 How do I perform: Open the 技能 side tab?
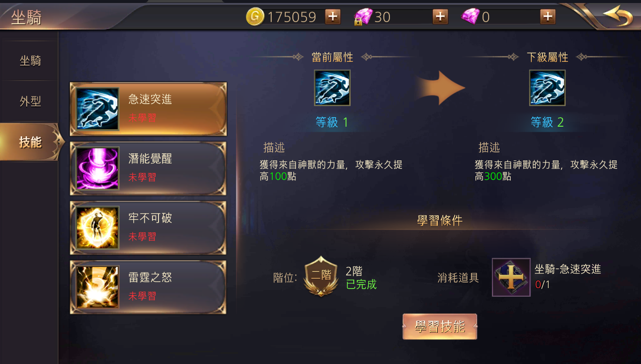coord(30,142)
